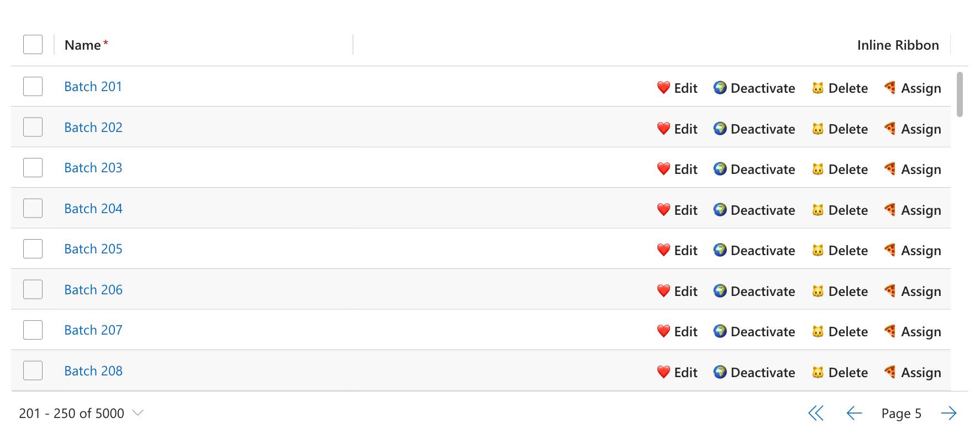Expand the 201 - 250 of 5000 dropdown
The width and height of the screenshot is (980, 434).
138,413
